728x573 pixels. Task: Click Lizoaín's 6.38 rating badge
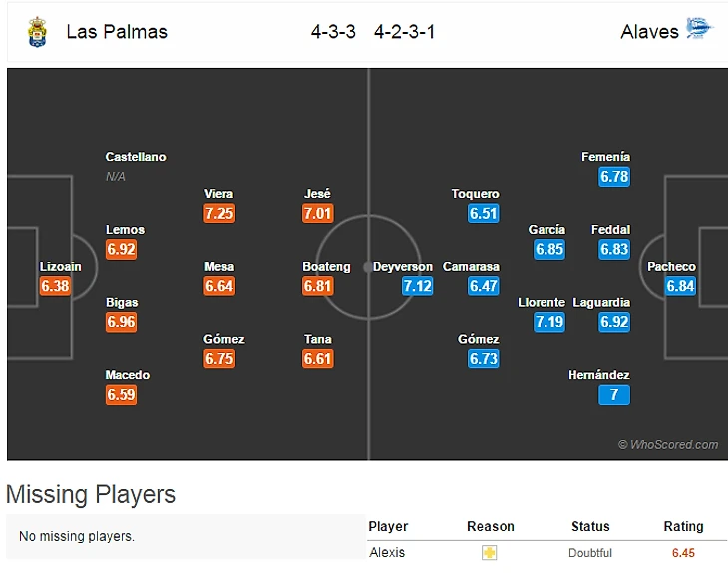click(54, 286)
